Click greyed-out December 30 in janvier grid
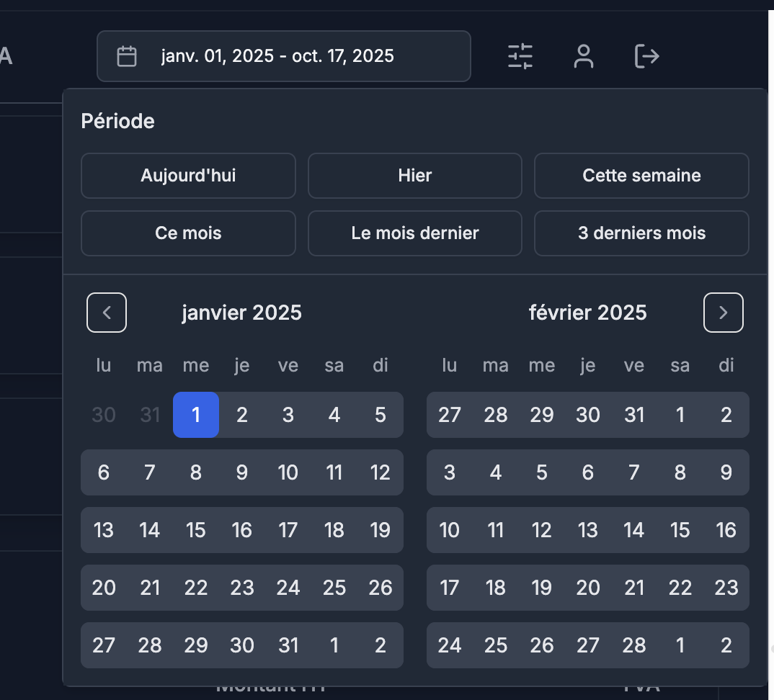774x700 pixels. coord(104,415)
